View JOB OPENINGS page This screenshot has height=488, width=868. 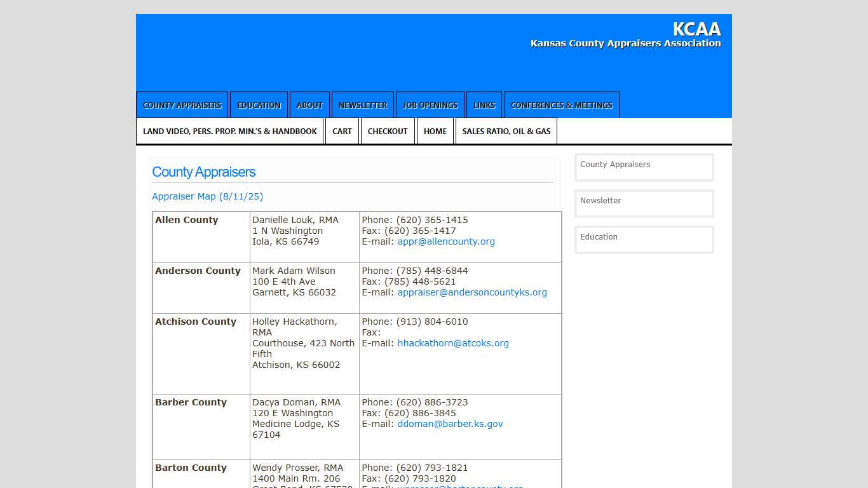(x=430, y=105)
